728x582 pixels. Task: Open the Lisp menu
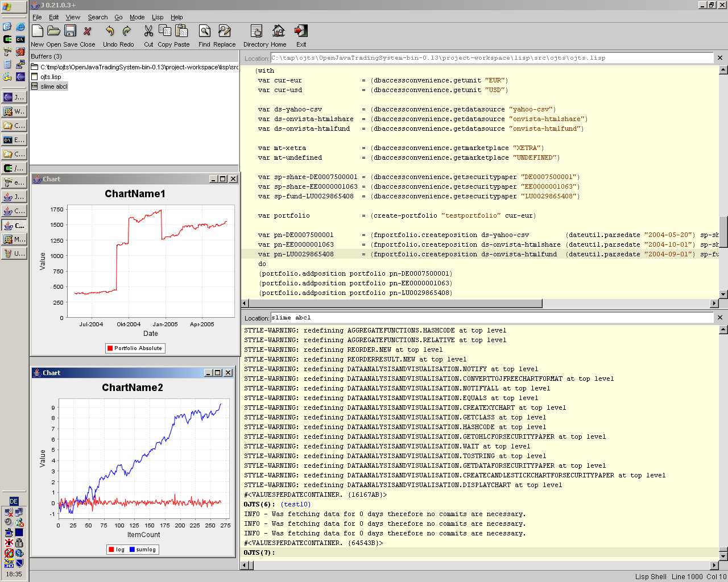[158, 17]
